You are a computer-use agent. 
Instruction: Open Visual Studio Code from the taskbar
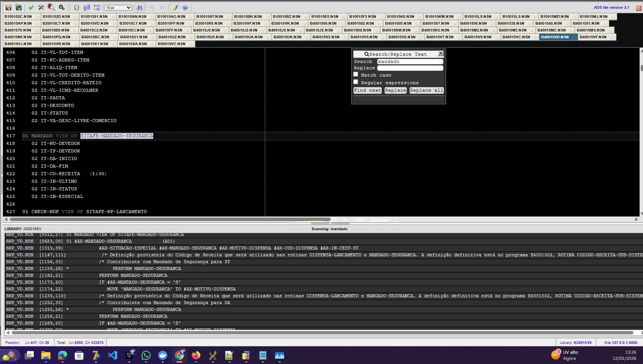[x=113, y=355]
